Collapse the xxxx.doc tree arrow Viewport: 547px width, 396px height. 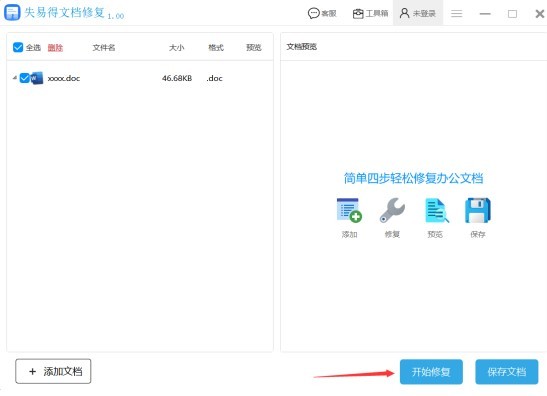coord(15,78)
